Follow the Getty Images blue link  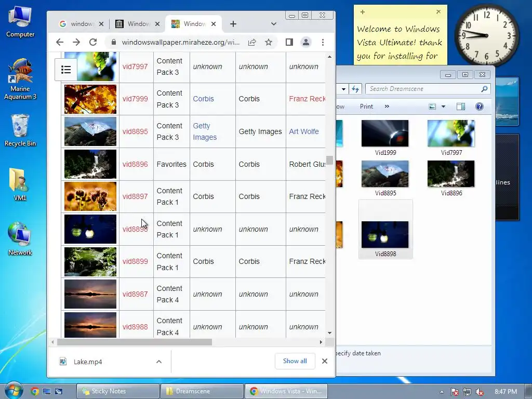coord(205,131)
